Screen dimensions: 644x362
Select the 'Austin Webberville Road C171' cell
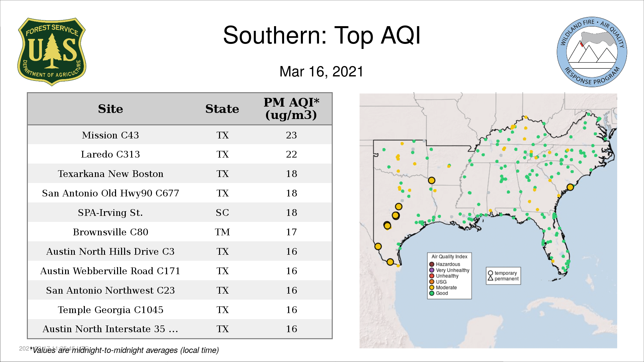coord(110,271)
